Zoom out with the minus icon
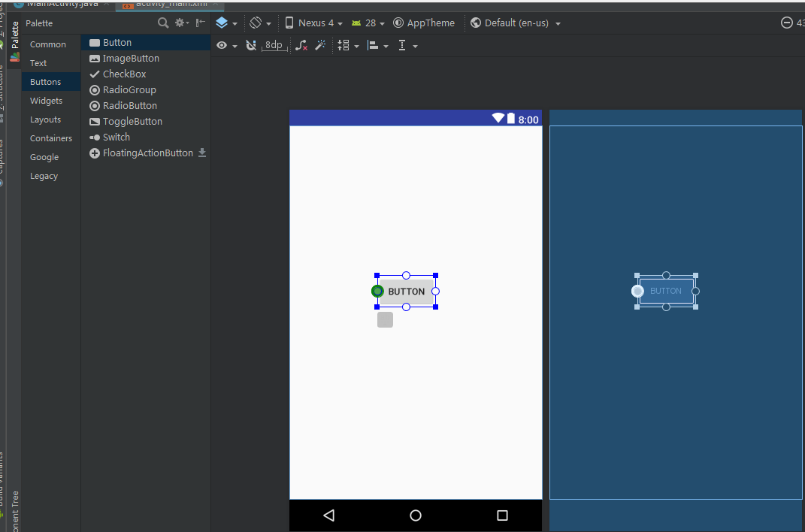 point(786,23)
